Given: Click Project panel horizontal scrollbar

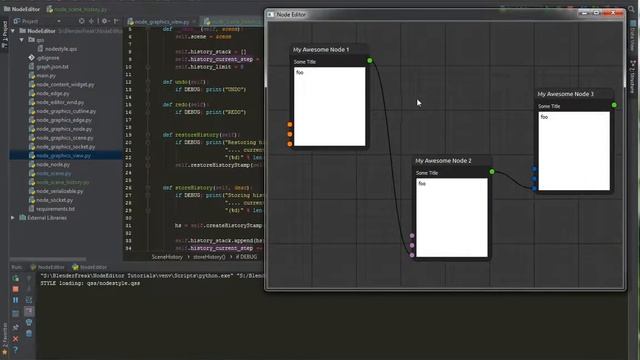Looking at the screenshot, I should (x=48, y=259).
